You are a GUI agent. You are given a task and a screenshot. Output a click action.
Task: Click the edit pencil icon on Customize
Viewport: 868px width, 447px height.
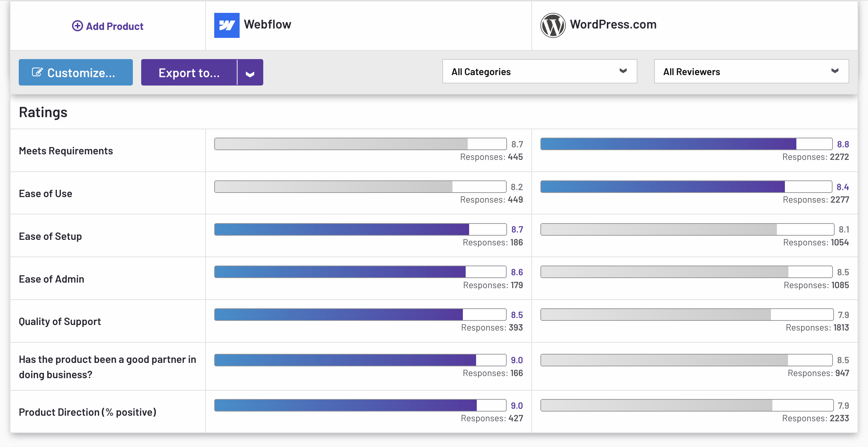[37, 72]
